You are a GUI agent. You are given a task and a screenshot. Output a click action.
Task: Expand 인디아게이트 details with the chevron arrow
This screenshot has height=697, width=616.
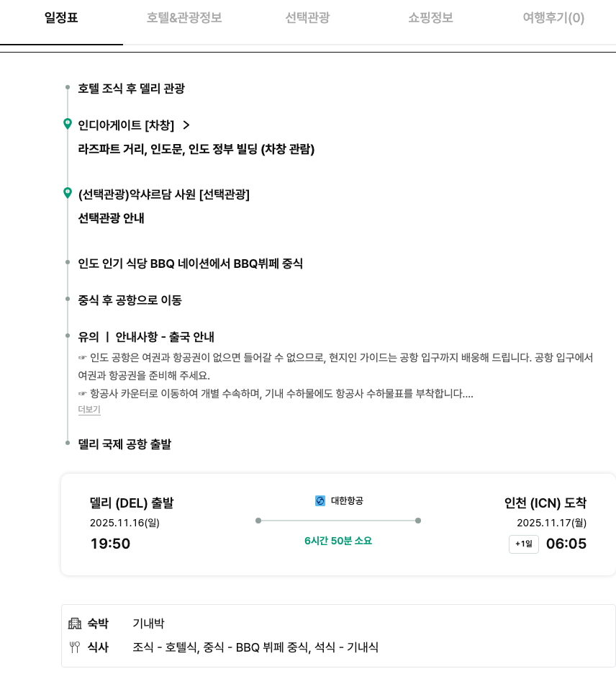coord(186,125)
